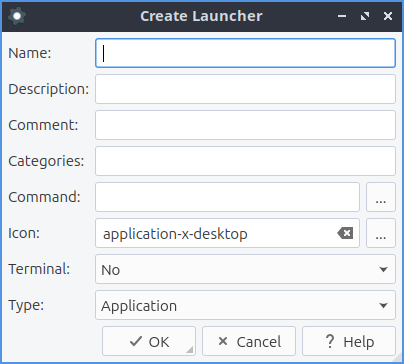Clear the Icon field with the backspace icon
This screenshot has height=364, width=404.
click(x=345, y=233)
